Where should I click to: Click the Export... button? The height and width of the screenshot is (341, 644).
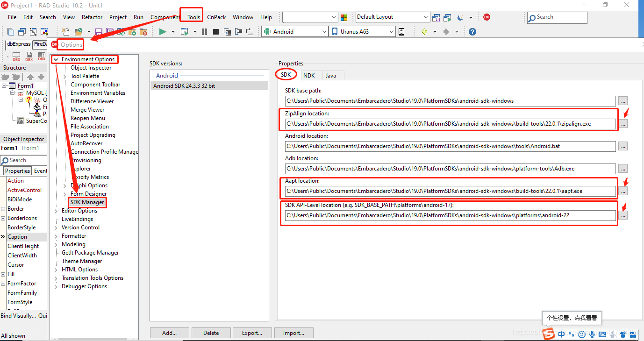pyautogui.click(x=252, y=333)
